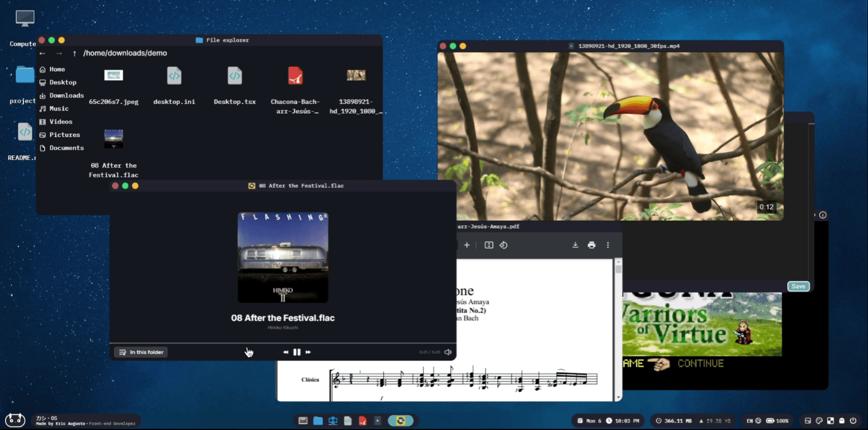This screenshot has height=430, width=868.
Task: Open Music in the file explorer sidebar
Action: (x=59, y=108)
